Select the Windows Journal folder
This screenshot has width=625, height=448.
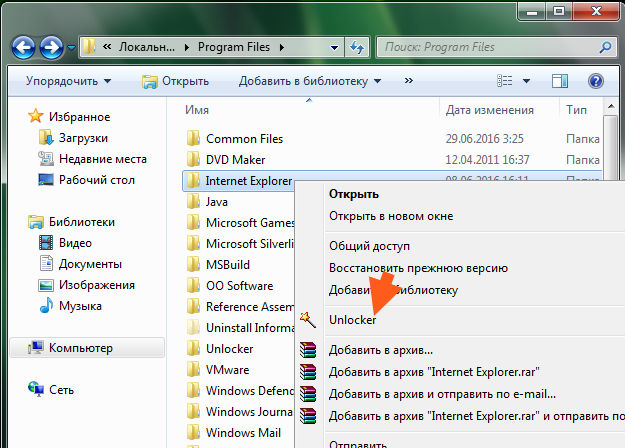pyautogui.click(x=250, y=412)
